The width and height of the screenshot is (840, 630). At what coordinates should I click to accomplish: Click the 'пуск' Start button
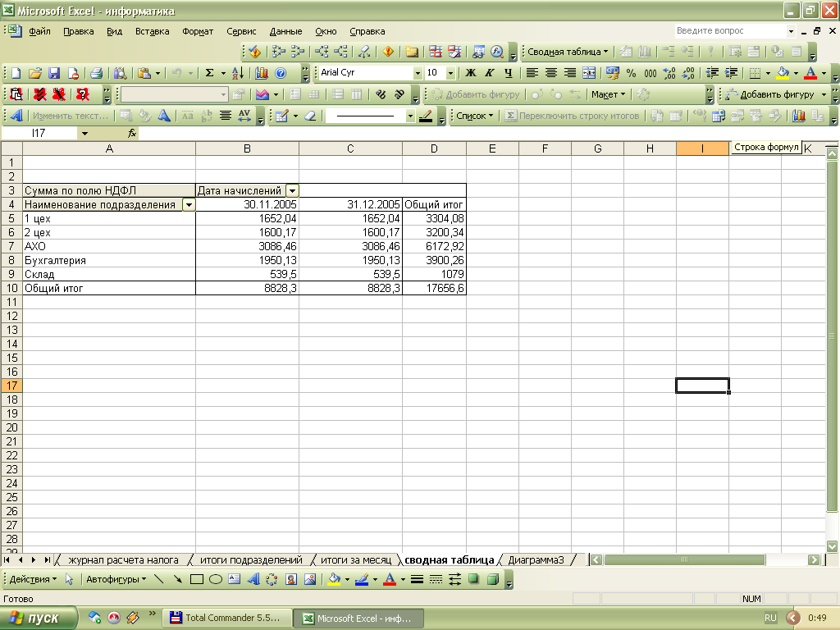35,619
